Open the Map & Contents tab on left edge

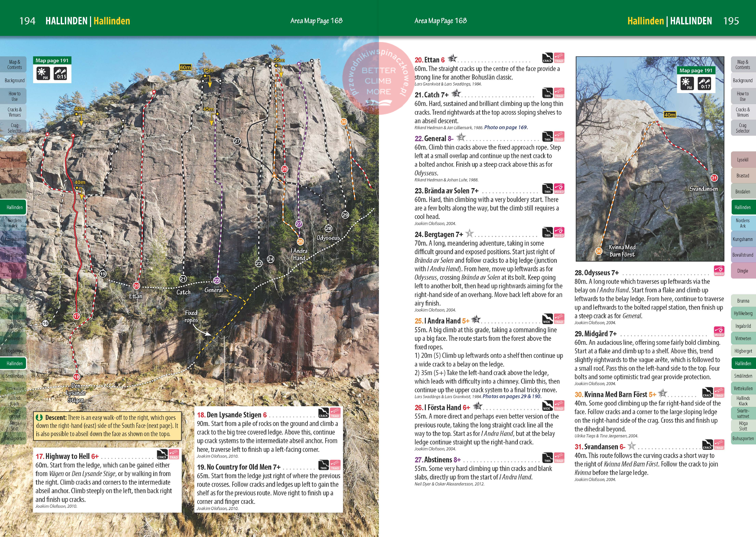coord(14,64)
